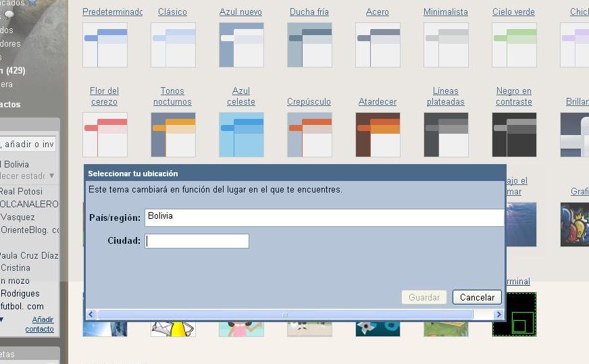Screen dimensions: 589x364
Task: Open the Negro en contraste link
Action: coord(514,96)
